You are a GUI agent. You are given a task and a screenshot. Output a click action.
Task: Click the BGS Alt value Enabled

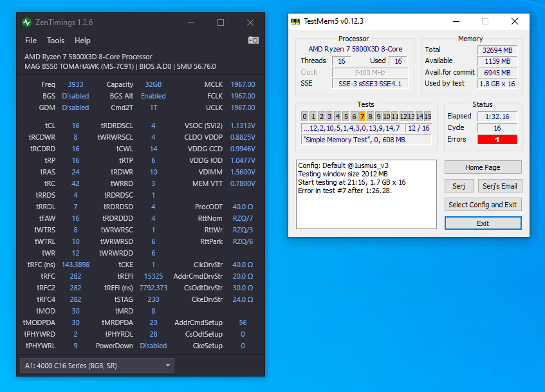[153, 96]
